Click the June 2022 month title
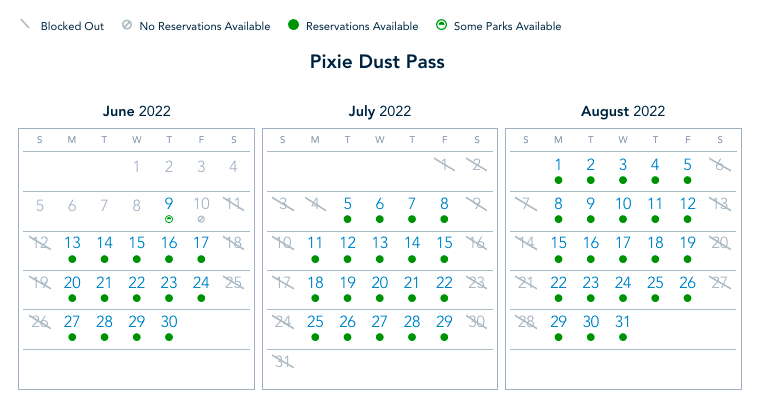The width and height of the screenshot is (760, 410). coord(136,111)
